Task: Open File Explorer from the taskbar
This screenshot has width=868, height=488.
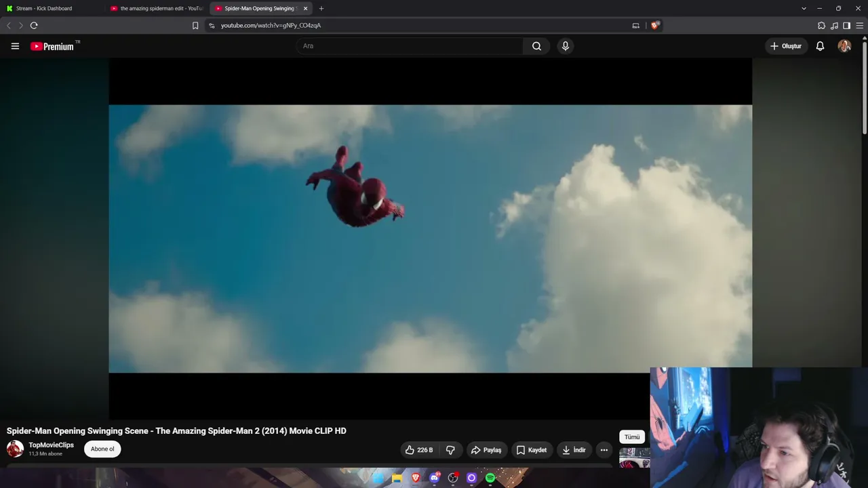Action: click(x=397, y=478)
